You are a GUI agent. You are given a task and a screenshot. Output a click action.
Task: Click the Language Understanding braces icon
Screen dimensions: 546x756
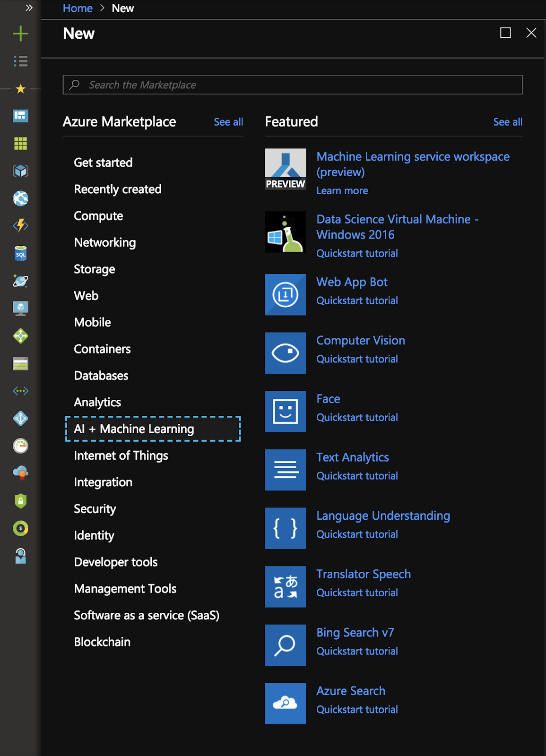pyautogui.click(x=285, y=528)
